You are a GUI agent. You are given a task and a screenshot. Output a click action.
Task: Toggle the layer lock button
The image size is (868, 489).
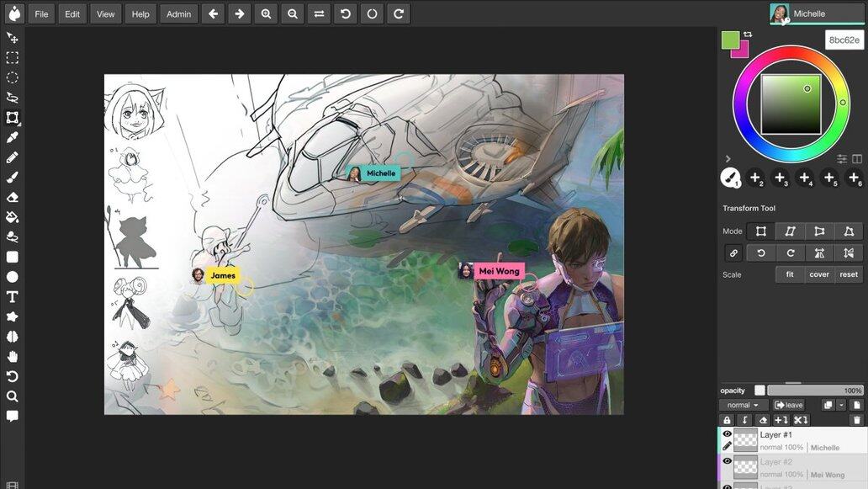point(727,420)
